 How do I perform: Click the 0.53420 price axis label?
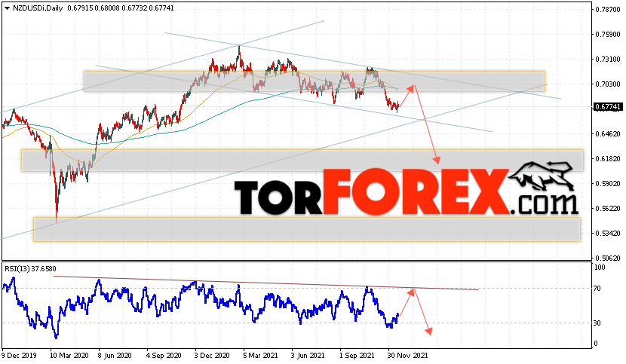(608, 234)
